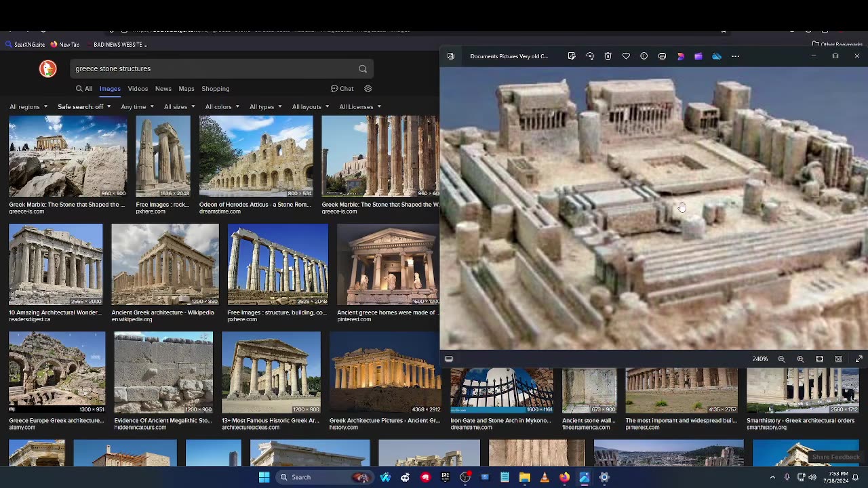This screenshot has width=868, height=488.
Task: Open the Any time filter dropdown
Action: tap(137, 106)
